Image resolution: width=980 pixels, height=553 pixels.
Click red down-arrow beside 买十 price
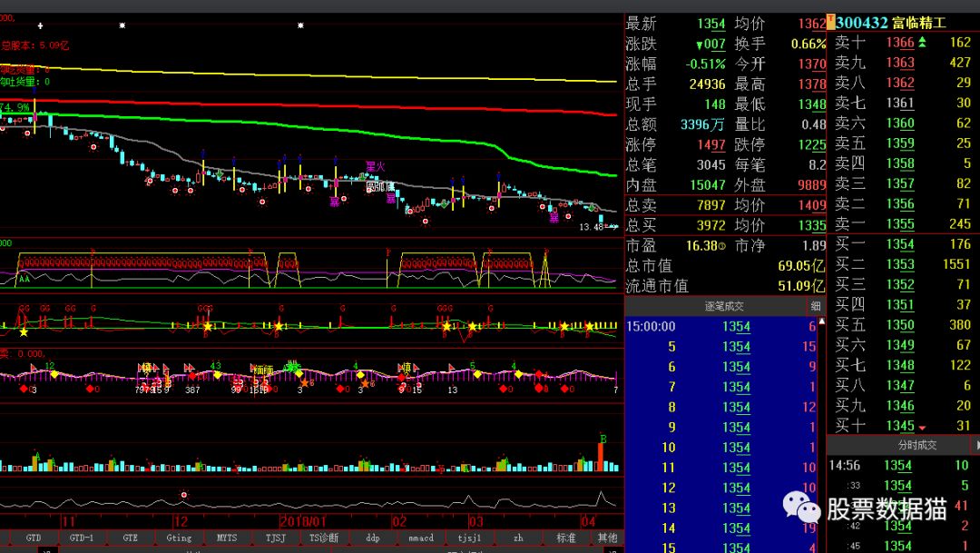[922, 428]
